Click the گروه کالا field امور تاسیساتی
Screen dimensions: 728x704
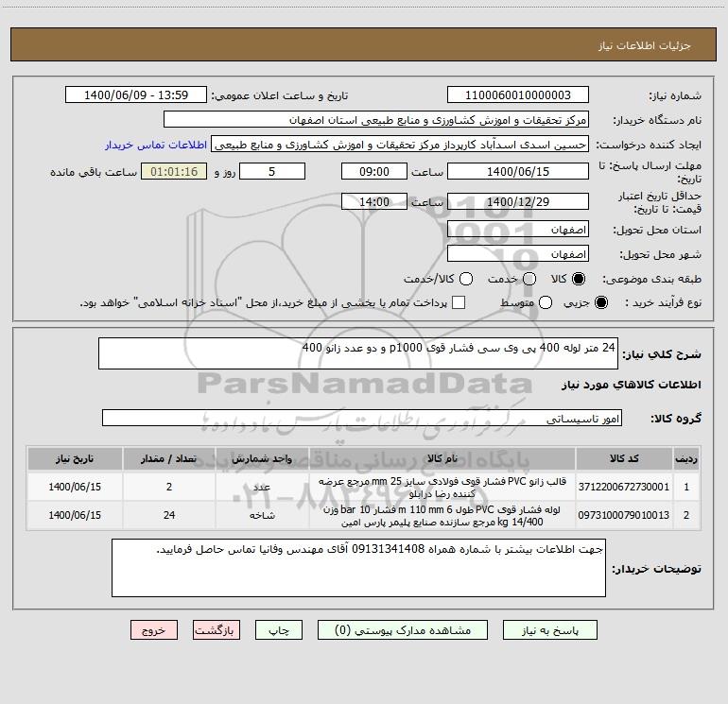[362, 418]
